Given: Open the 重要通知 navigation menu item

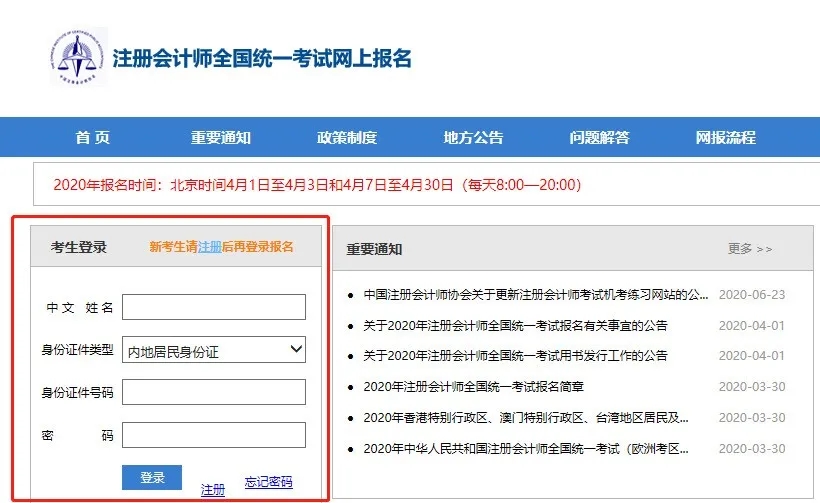Looking at the screenshot, I should (x=220, y=138).
